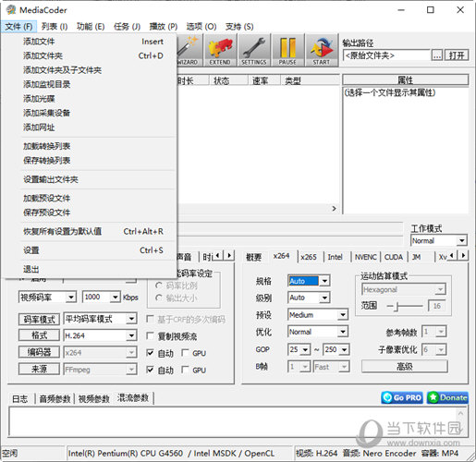Click the MediaCoder app icon in title bar
The width and height of the screenshot is (476, 462).
11,10
